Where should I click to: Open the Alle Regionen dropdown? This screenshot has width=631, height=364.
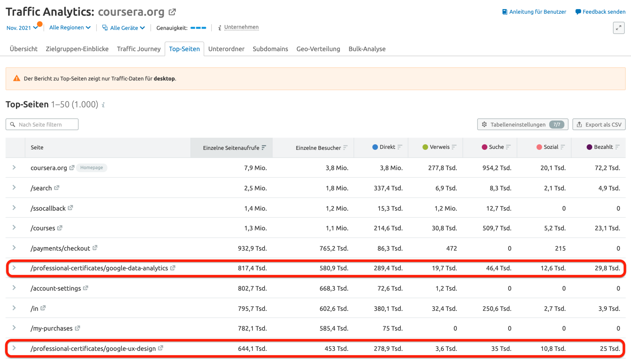click(x=70, y=27)
